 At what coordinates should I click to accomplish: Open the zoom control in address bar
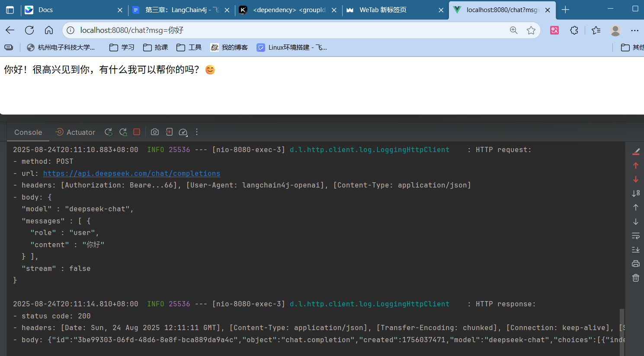(x=513, y=30)
